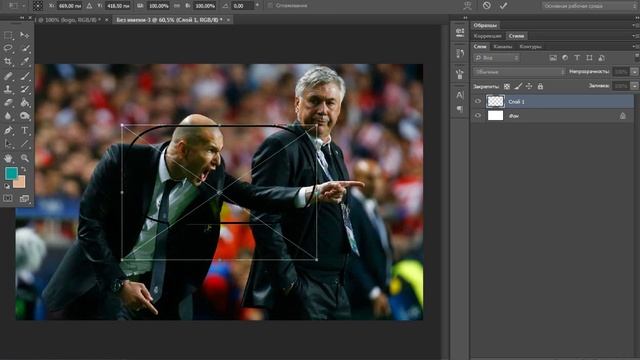Select the Quick Selection tool

click(x=25, y=48)
